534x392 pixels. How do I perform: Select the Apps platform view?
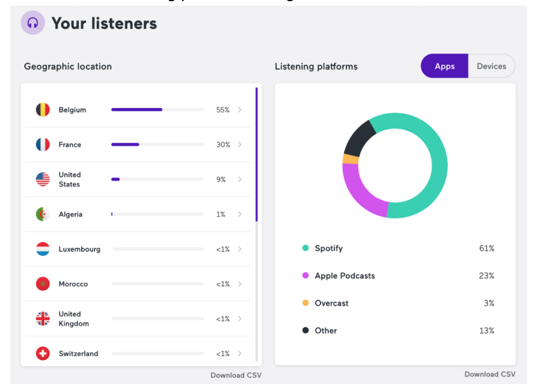[x=444, y=66]
